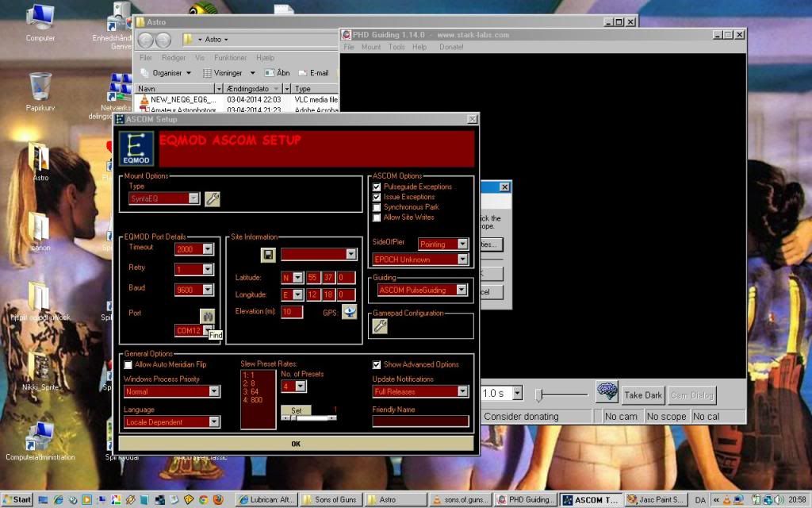Viewport: 812px width, 508px height.
Task: Open the Rediger menu in Astro window
Action: point(174,57)
